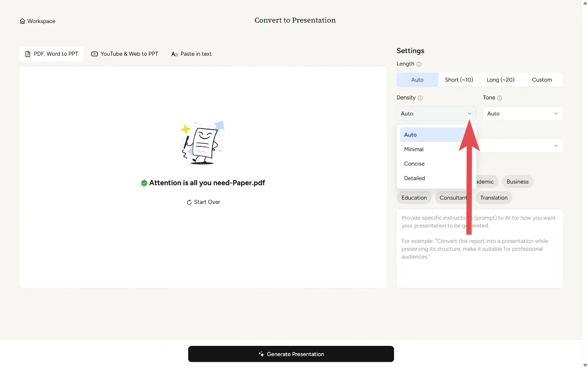This screenshot has width=588, height=368.
Task: Pick Minimal from the Density list
Action: click(x=414, y=149)
